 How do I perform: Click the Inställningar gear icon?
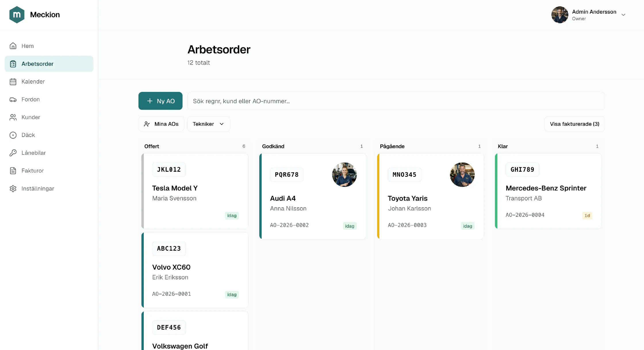tap(13, 188)
